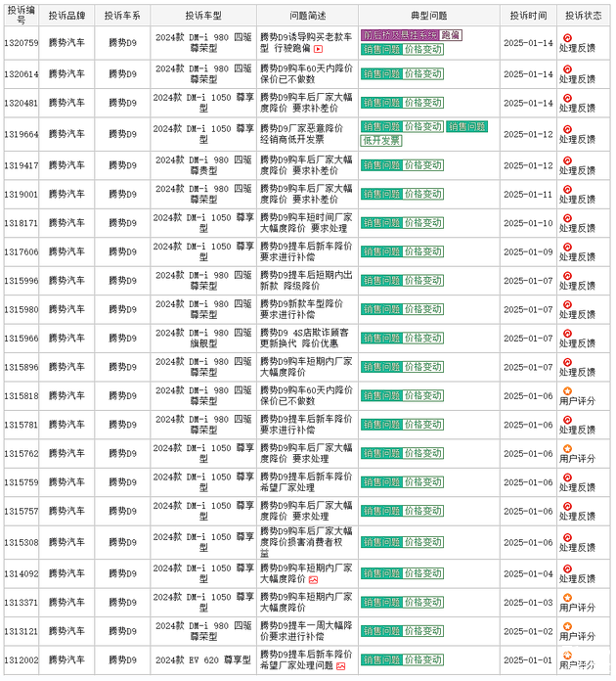The width and height of the screenshot is (616, 681).
Task: Open the image icon in complaint 1312002's summary
Action: [340, 666]
